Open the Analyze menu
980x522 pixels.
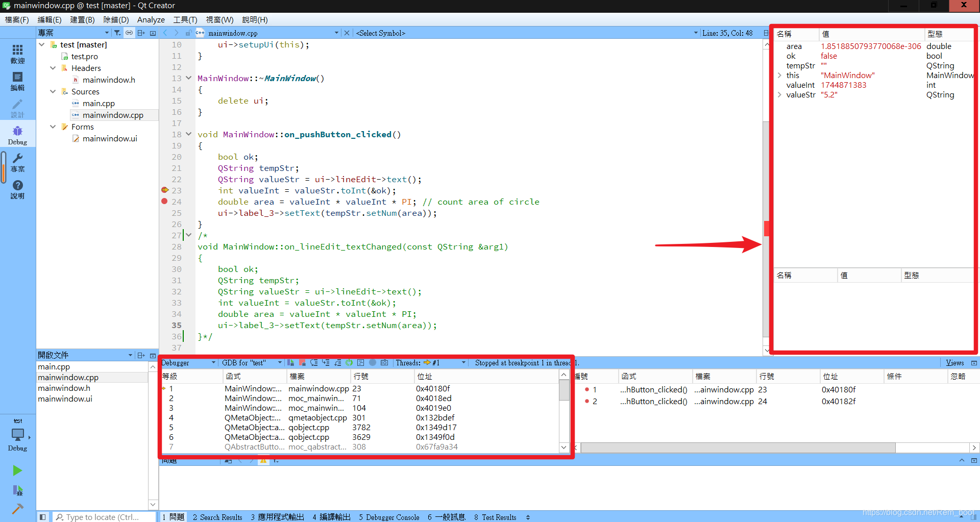pyautogui.click(x=151, y=19)
